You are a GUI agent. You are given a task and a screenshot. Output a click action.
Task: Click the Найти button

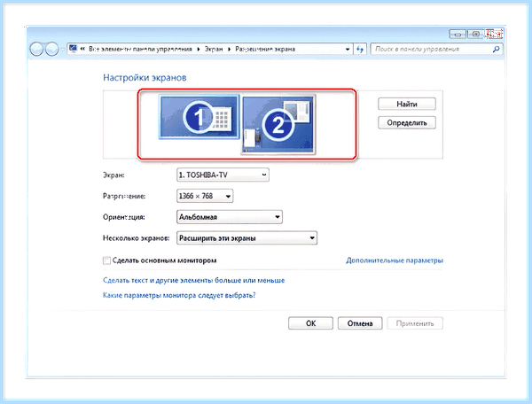coord(407,104)
